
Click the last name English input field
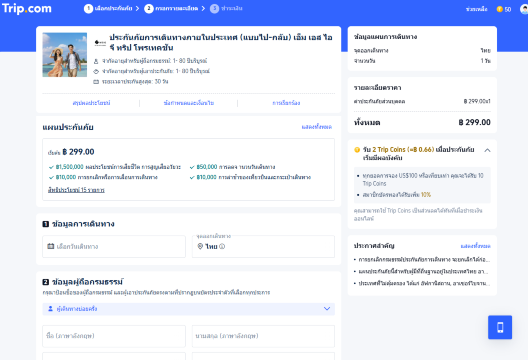(x=263, y=336)
